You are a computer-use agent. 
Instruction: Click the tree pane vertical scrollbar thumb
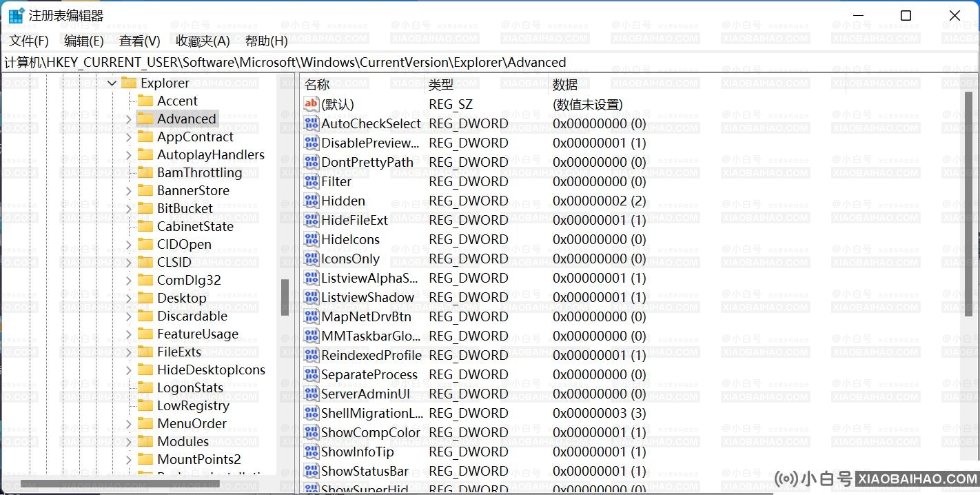point(285,297)
